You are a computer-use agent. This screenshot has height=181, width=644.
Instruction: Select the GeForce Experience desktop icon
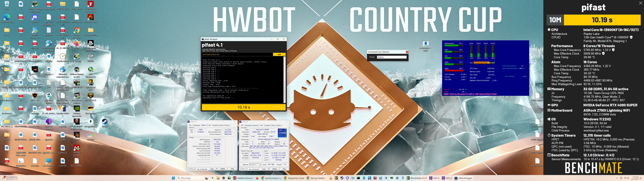click(77, 111)
